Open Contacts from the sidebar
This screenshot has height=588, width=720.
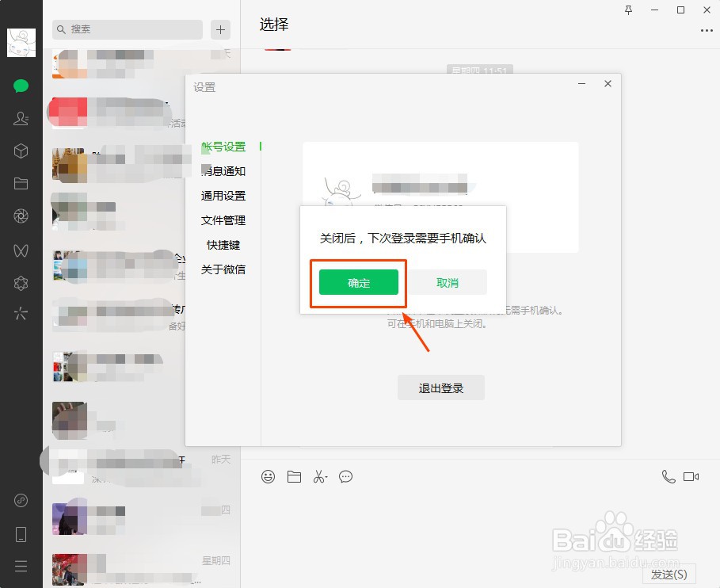coord(21,118)
